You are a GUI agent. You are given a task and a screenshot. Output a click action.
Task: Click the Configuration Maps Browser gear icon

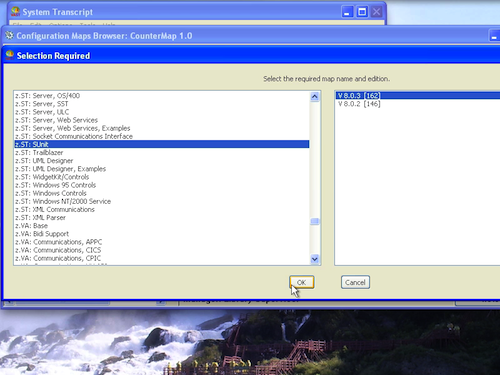coord(9,35)
